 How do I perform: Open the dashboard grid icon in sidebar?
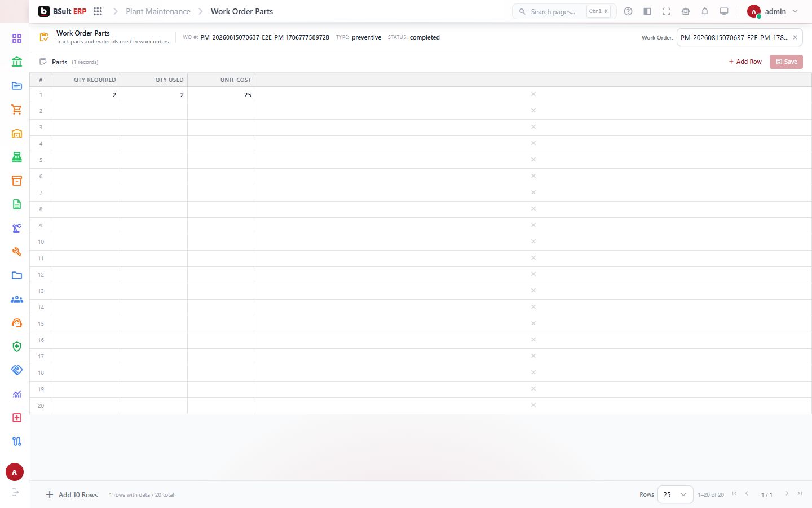coord(16,38)
